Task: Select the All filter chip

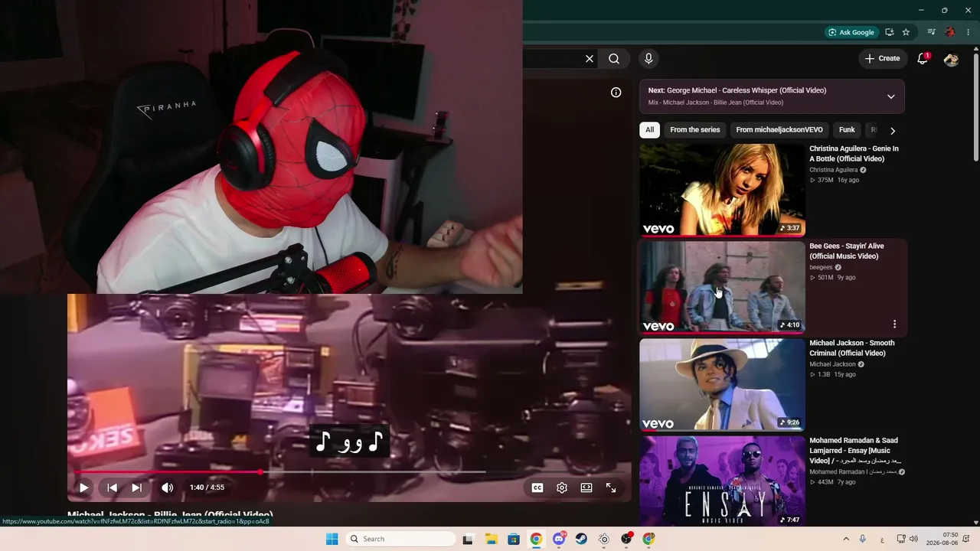Action: coord(649,129)
